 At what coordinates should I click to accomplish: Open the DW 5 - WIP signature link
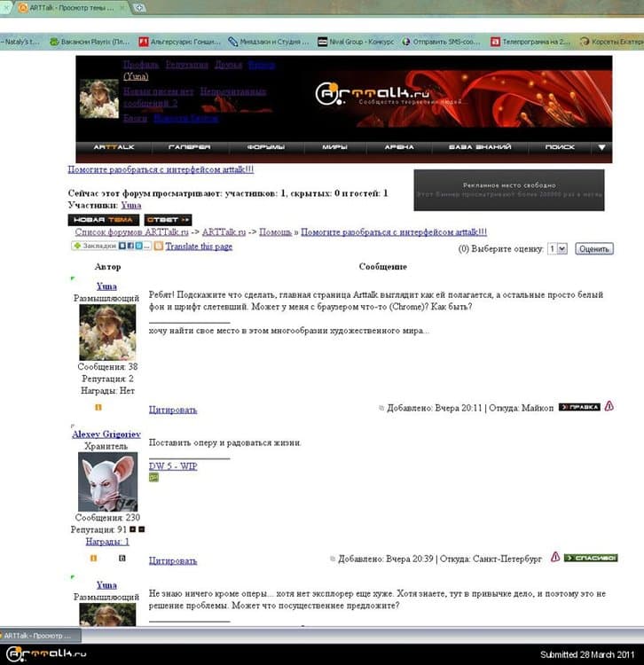pos(173,466)
